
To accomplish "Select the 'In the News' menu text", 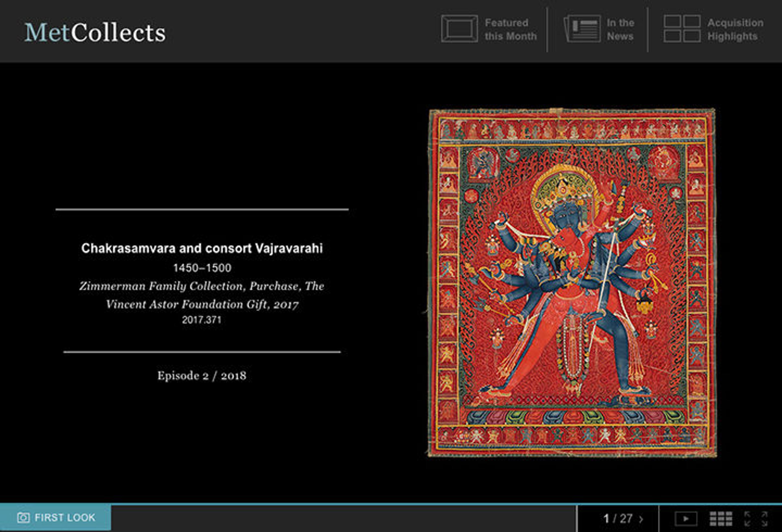I will (x=620, y=29).
